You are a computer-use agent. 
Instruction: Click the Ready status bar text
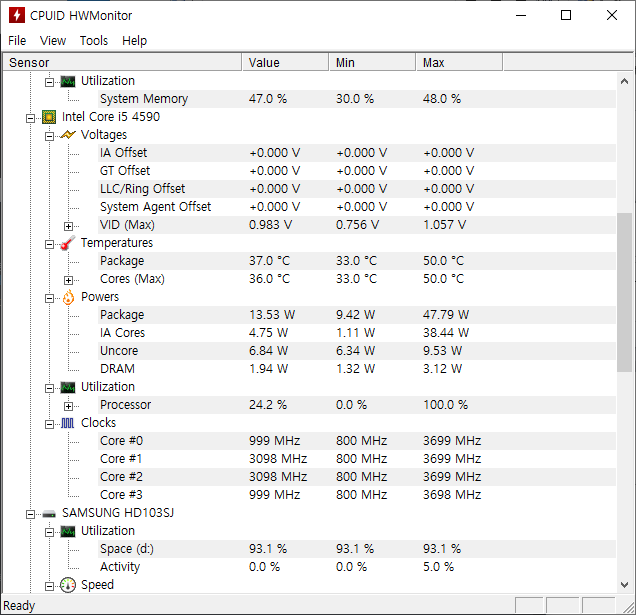pos(19,606)
